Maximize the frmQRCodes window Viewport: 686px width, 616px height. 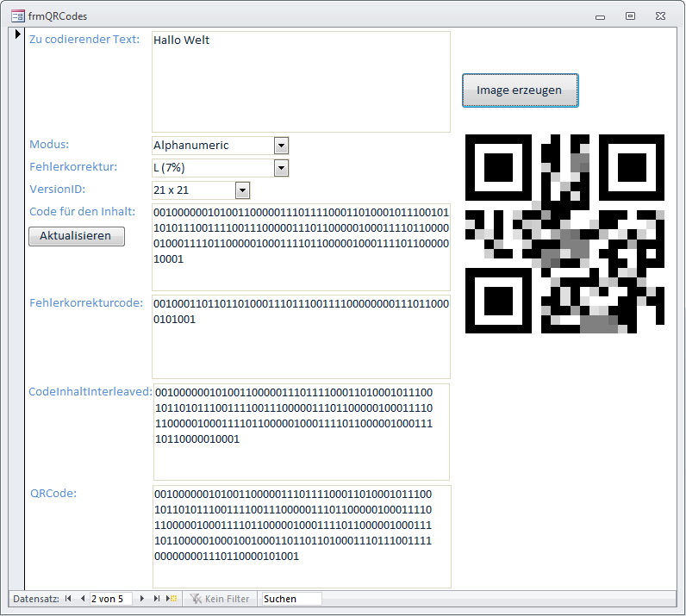[x=630, y=16]
